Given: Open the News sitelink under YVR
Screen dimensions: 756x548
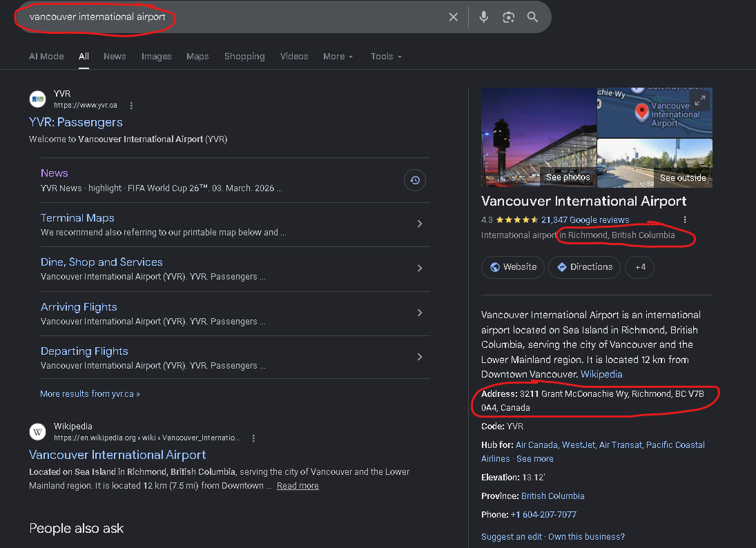Looking at the screenshot, I should point(55,173).
